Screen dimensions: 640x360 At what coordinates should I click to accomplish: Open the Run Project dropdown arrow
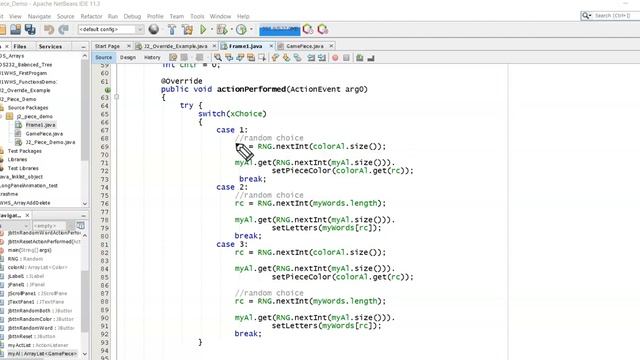tap(211, 29)
